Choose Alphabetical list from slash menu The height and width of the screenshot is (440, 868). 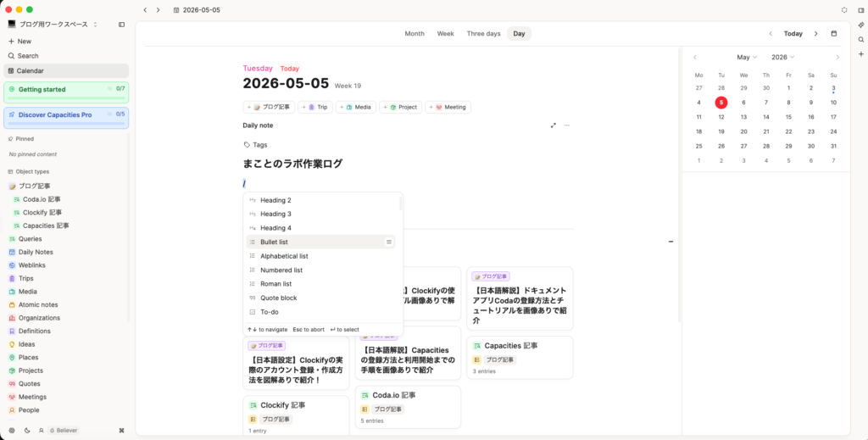coord(320,256)
